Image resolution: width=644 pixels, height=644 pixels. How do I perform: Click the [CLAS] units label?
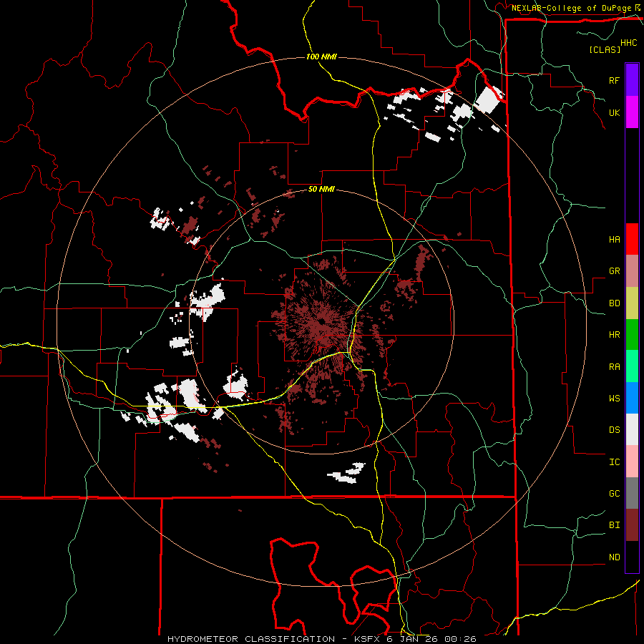coord(605,49)
